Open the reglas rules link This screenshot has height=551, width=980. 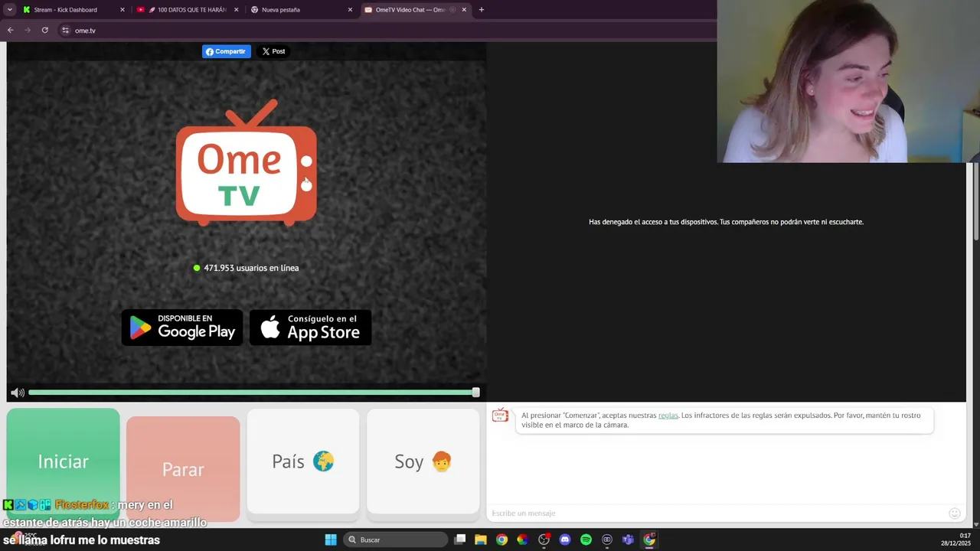668,415
